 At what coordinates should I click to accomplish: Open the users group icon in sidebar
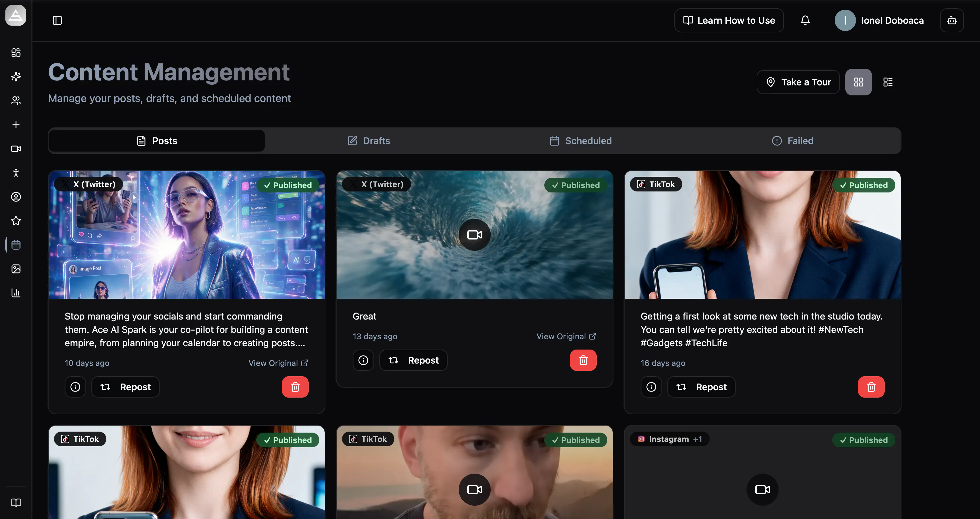coord(16,100)
